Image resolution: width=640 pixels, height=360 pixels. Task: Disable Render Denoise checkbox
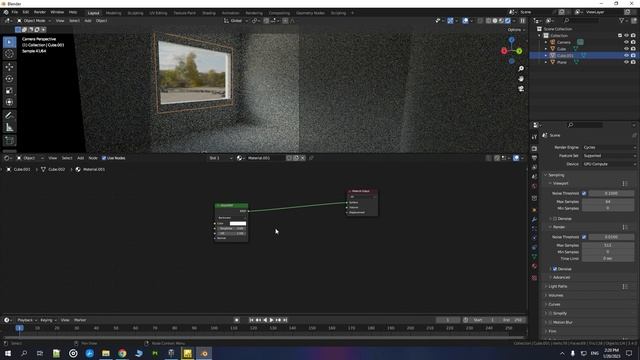click(555, 269)
